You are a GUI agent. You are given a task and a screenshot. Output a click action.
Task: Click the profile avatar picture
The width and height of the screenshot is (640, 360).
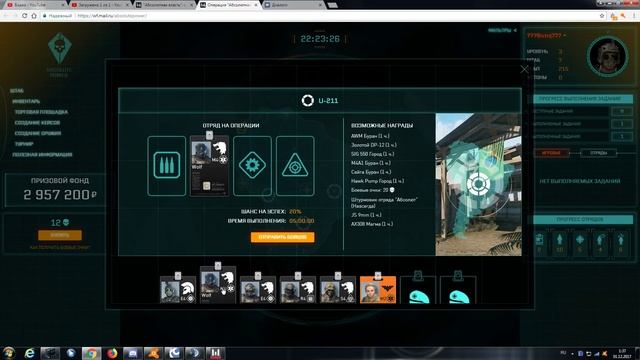click(x=607, y=57)
